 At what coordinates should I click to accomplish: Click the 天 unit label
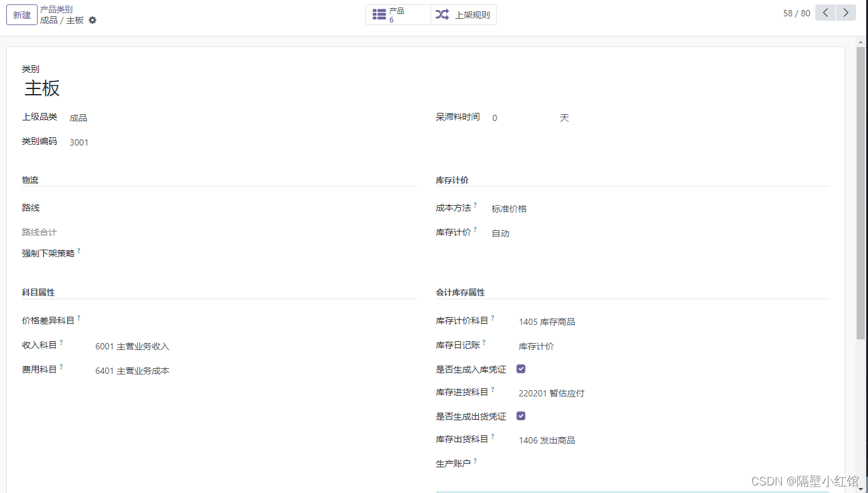pyautogui.click(x=564, y=118)
